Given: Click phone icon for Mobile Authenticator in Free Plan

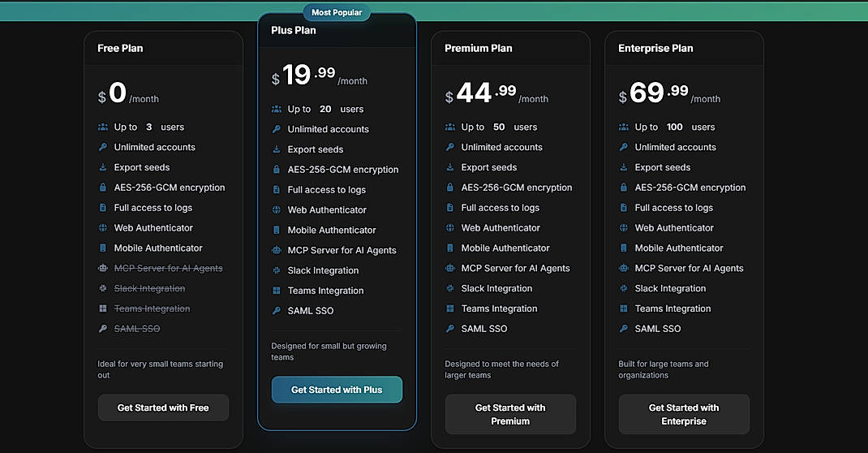Looking at the screenshot, I should pos(103,248).
